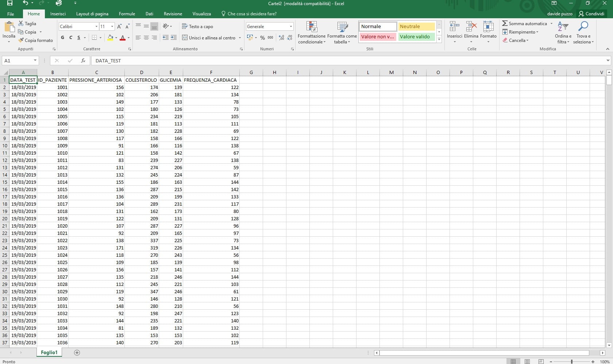Image resolution: width=613 pixels, height=364 pixels.
Task: Apply the Neutrale cell style
Action: point(417,26)
